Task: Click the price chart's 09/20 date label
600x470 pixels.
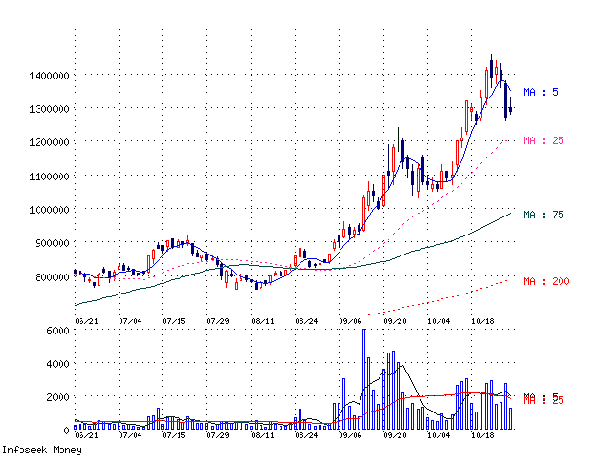Action: (395, 321)
